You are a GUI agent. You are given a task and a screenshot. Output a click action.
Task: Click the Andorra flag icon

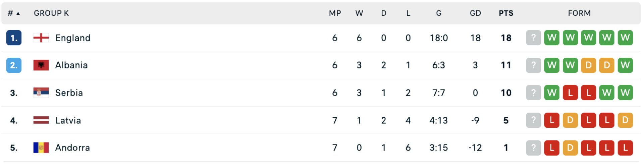[x=41, y=148]
